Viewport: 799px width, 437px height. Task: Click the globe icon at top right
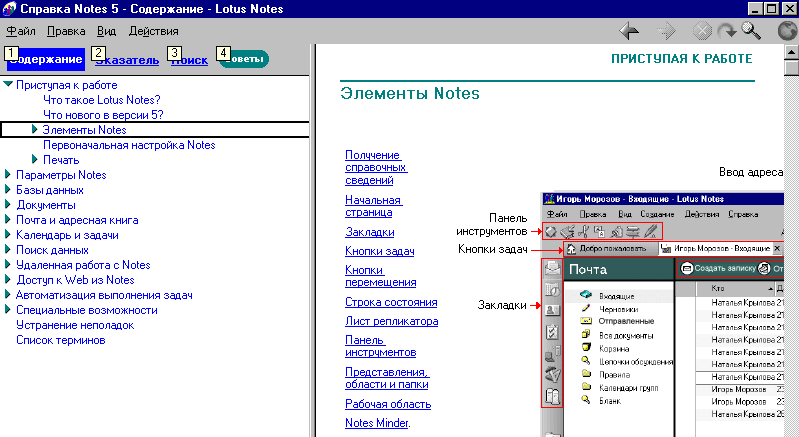coord(788,31)
